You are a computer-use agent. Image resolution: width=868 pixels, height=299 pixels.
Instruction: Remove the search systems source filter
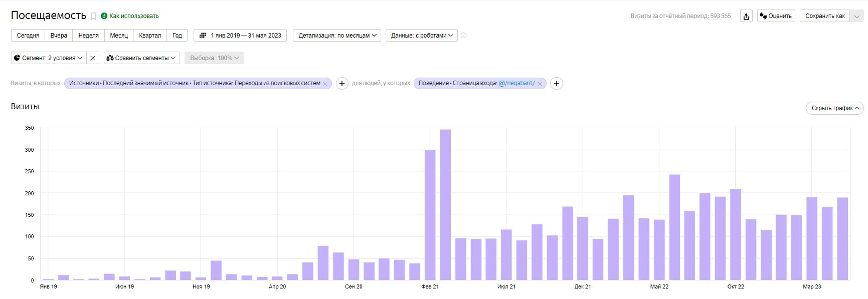pyautogui.click(x=325, y=84)
